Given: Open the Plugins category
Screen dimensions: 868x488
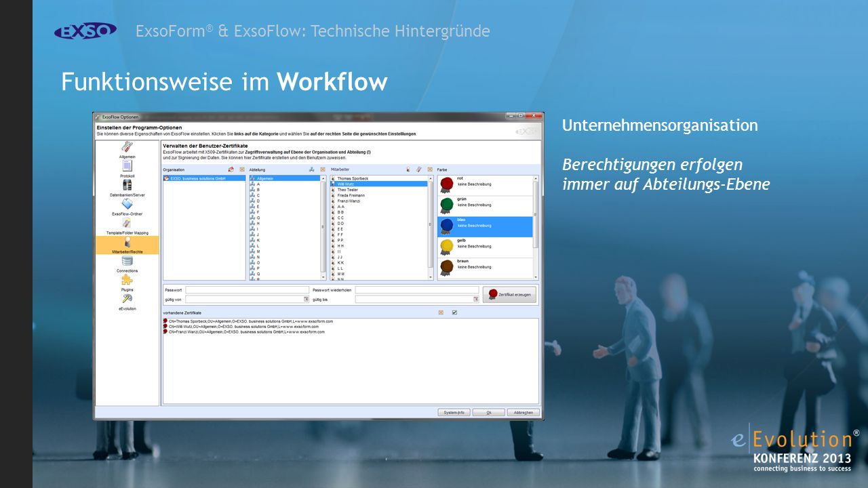Looking at the screenshot, I should (x=127, y=283).
